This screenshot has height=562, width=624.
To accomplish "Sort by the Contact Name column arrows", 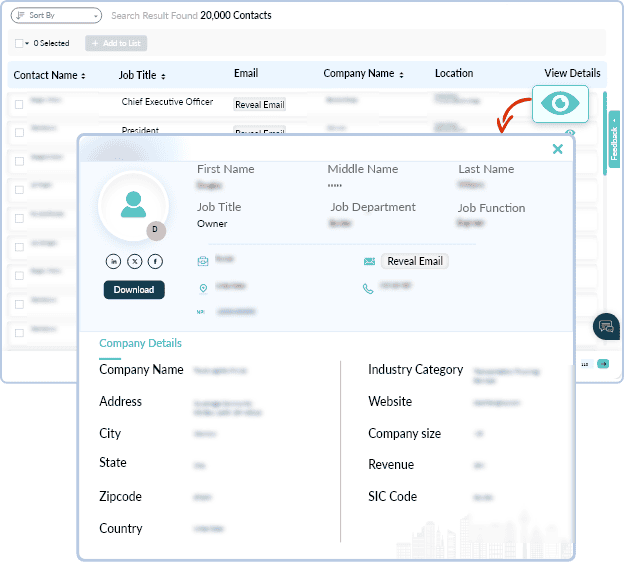I will [83, 76].
